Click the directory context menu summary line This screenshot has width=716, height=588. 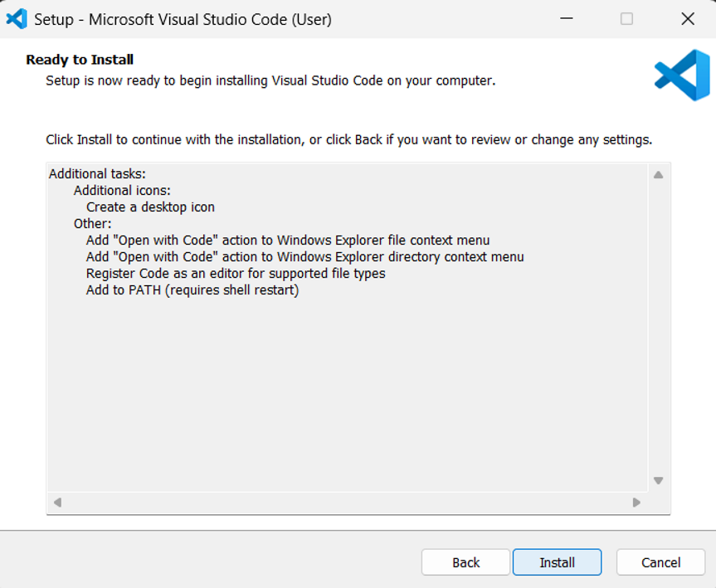point(304,257)
